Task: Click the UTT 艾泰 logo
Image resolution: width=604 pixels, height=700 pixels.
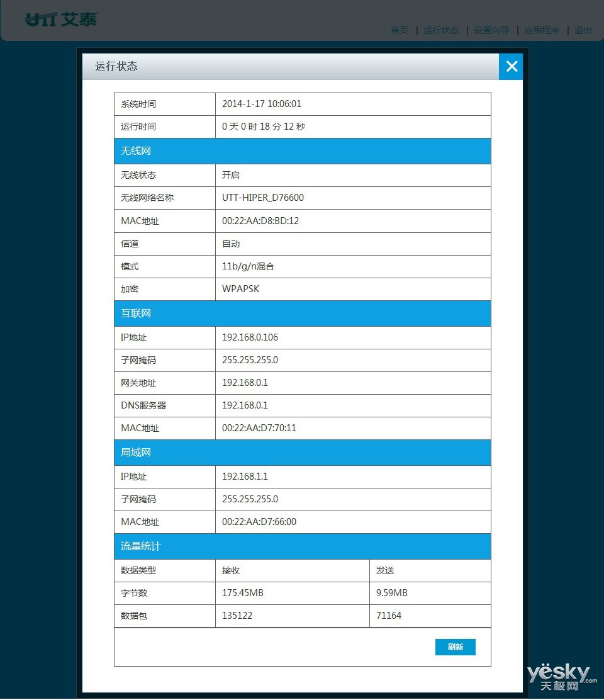Action: [62, 19]
